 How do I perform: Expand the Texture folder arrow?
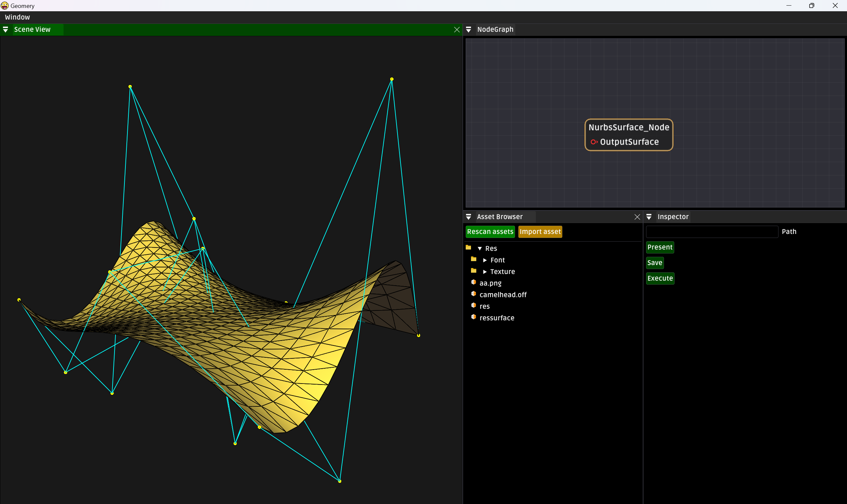pyautogui.click(x=485, y=272)
